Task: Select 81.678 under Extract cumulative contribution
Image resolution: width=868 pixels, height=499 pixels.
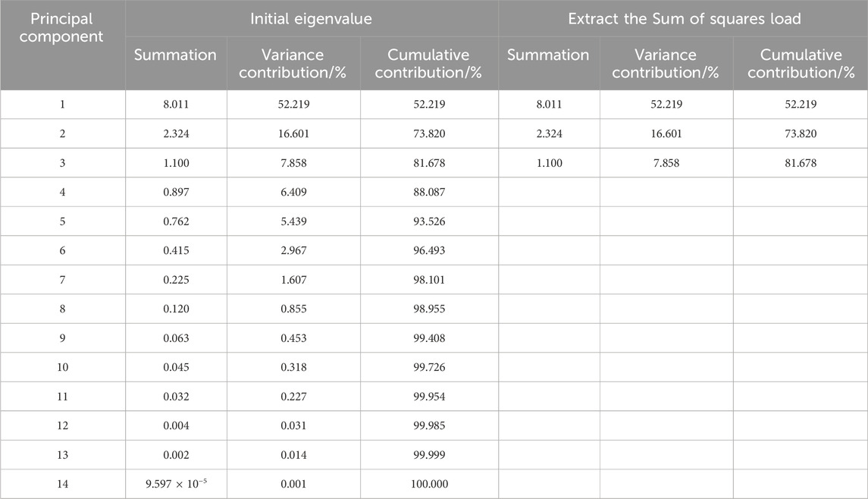Action: pos(801,163)
